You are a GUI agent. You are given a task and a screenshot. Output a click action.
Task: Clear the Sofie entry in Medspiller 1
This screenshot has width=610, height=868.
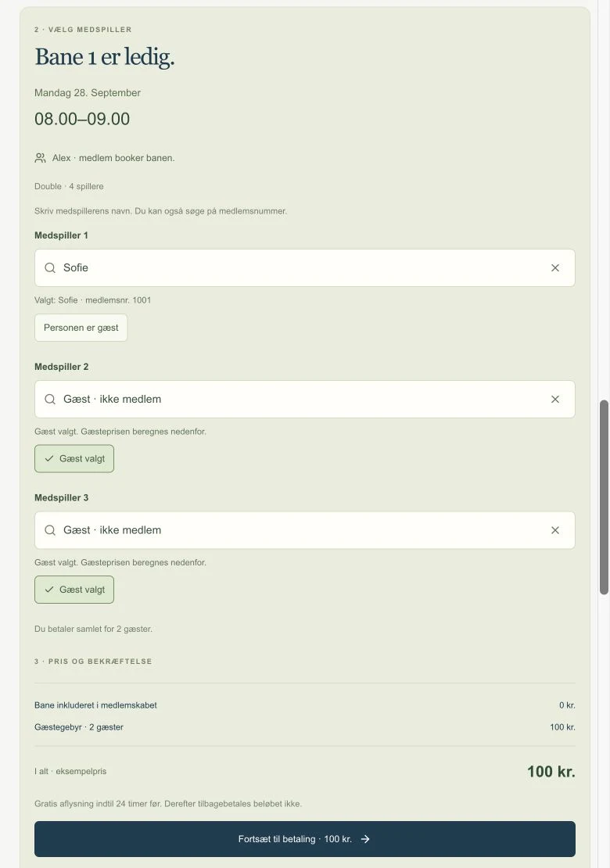(554, 268)
